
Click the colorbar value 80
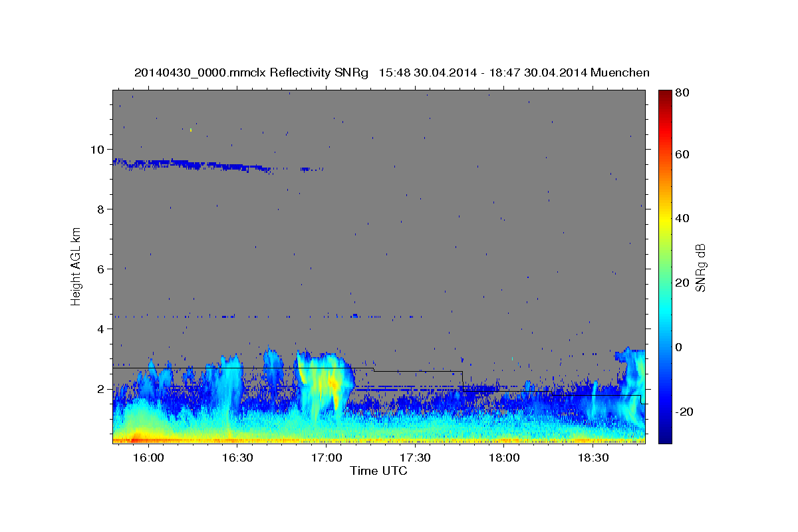click(x=682, y=93)
